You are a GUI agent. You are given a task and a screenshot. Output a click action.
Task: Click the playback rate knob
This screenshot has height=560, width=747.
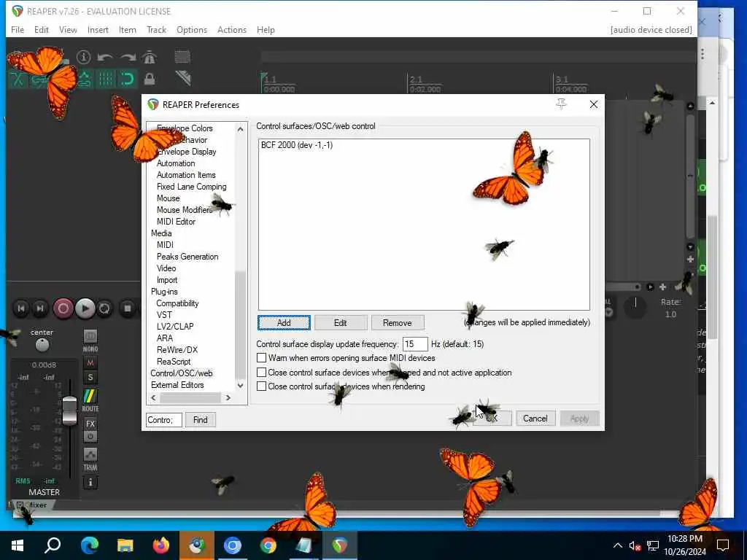pyautogui.click(x=635, y=307)
